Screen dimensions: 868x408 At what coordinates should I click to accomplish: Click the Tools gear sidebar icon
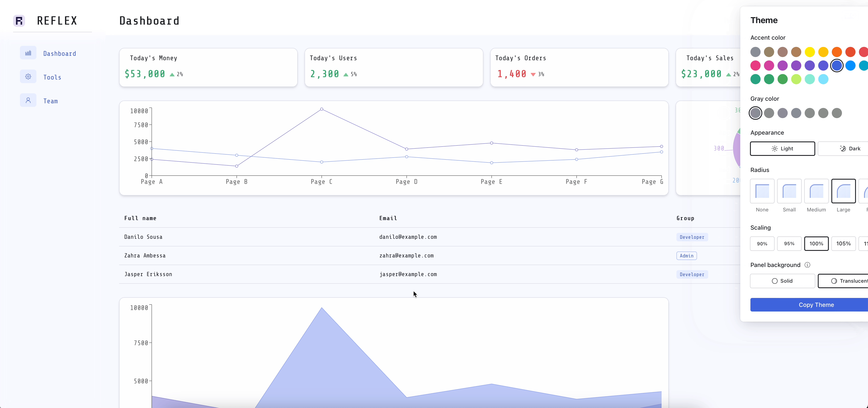(x=28, y=77)
